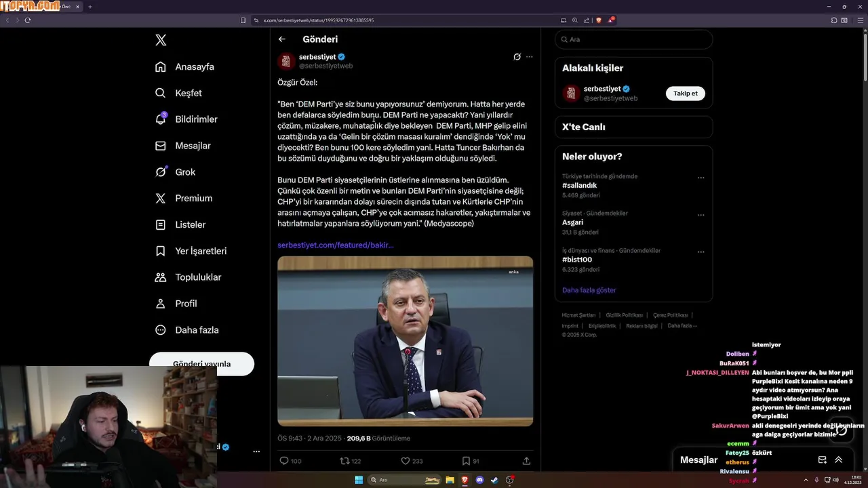Open the serbestiyet profile avatar on the post
The height and width of the screenshot is (488, 868).
coord(286,61)
